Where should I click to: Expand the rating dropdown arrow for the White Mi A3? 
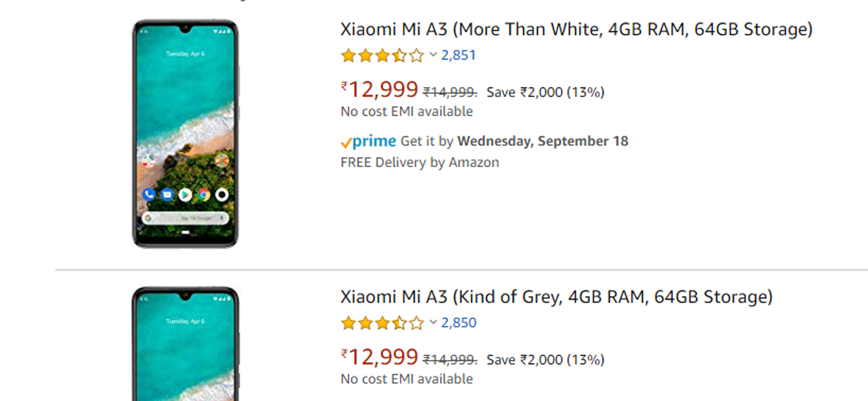pos(433,55)
